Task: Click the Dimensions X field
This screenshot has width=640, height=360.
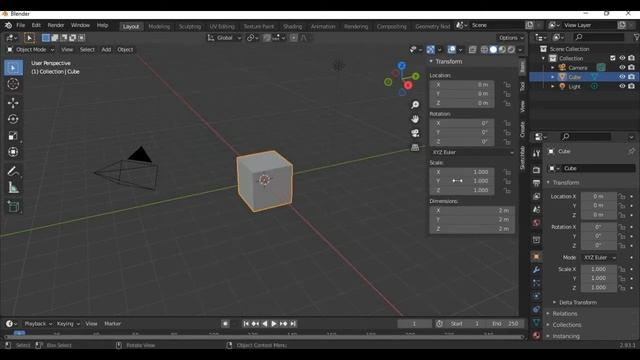Action: point(472,210)
